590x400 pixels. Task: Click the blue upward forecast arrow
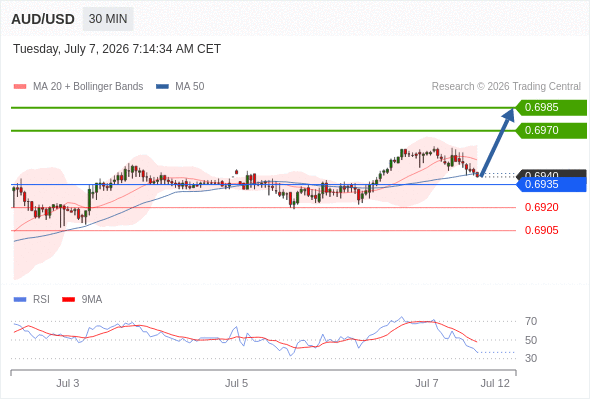[x=497, y=142]
